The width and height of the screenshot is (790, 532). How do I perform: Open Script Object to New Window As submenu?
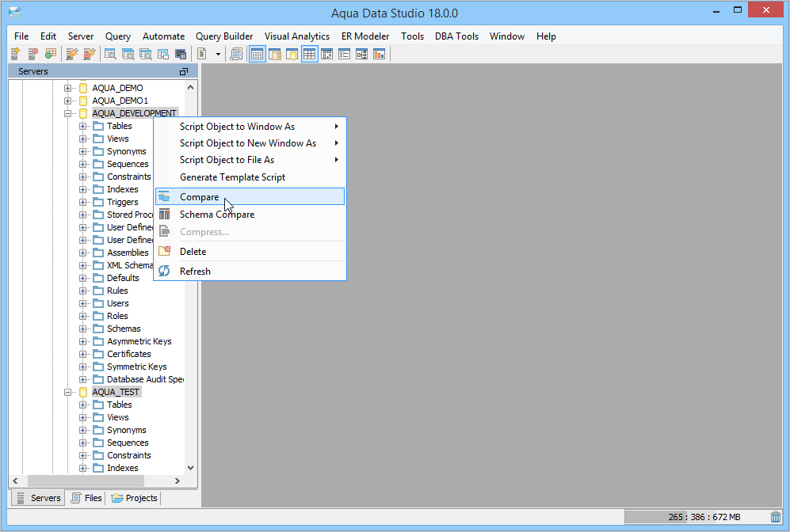point(250,143)
